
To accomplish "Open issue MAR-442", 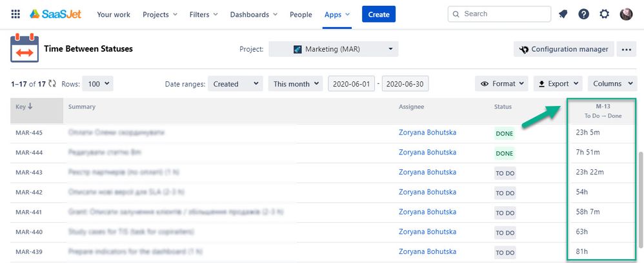I will (29, 192).
